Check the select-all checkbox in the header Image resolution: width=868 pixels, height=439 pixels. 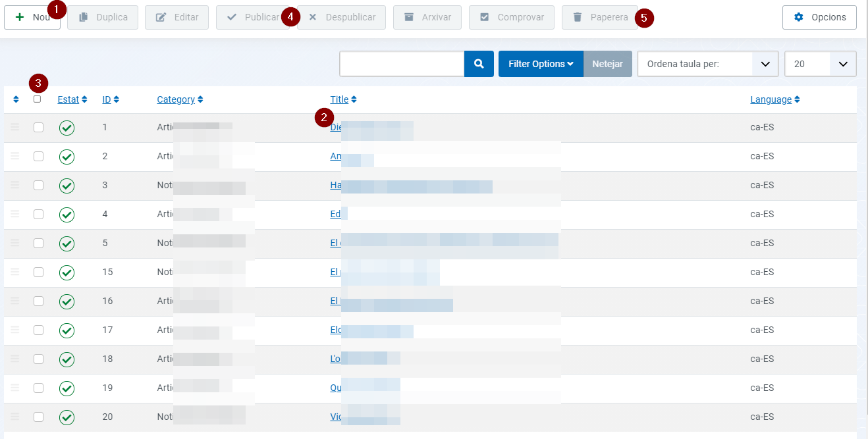click(x=38, y=99)
